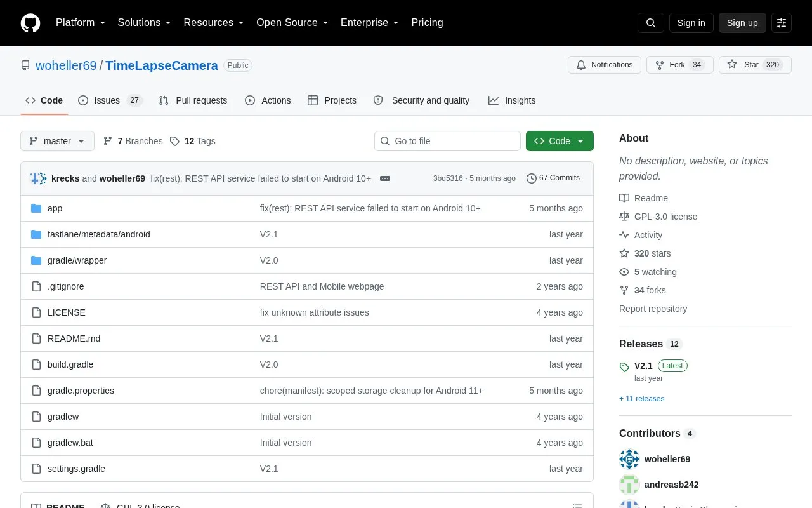Expand the Resources menu

point(214,23)
